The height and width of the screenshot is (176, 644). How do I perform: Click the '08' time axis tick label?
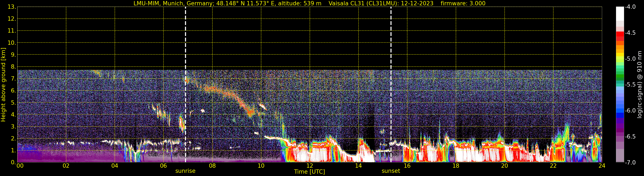tap(212, 166)
